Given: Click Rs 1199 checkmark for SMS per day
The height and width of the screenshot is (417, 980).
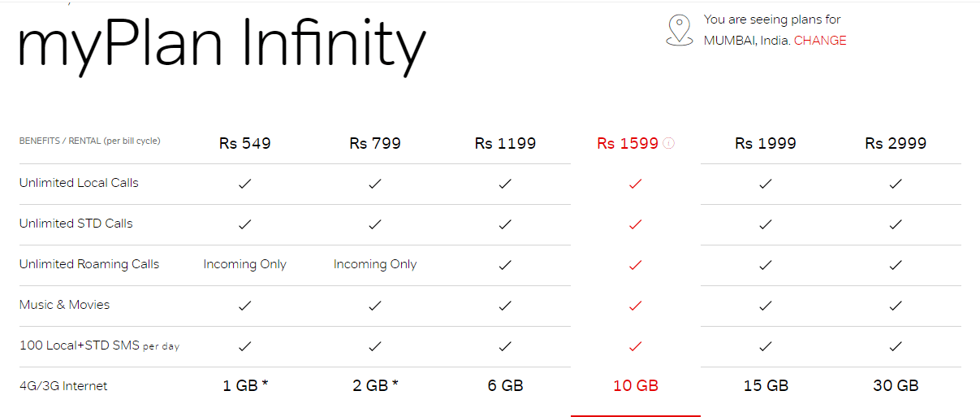Looking at the screenshot, I should (x=505, y=346).
